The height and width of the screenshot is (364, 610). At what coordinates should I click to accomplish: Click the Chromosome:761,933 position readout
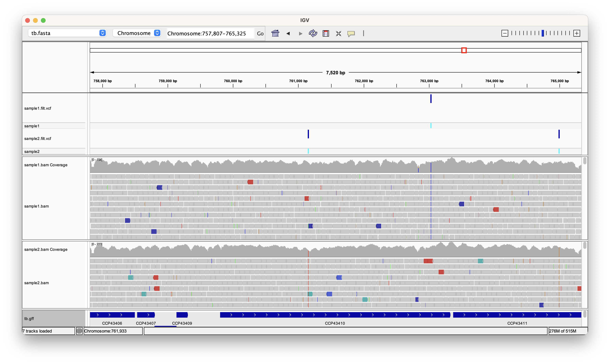105,331
